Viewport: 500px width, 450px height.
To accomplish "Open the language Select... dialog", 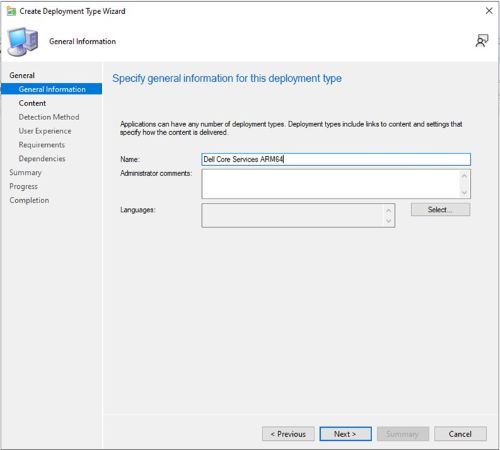I will pyautogui.click(x=440, y=210).
